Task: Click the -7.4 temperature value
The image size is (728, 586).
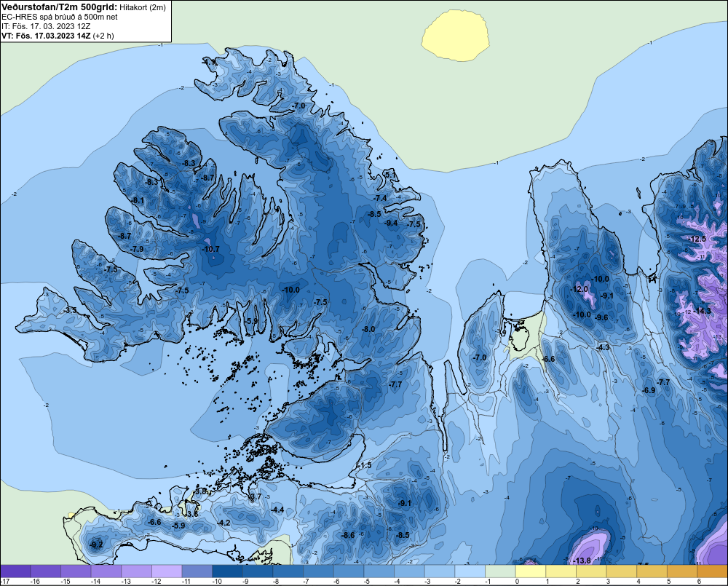Action: tap(380, 198)
